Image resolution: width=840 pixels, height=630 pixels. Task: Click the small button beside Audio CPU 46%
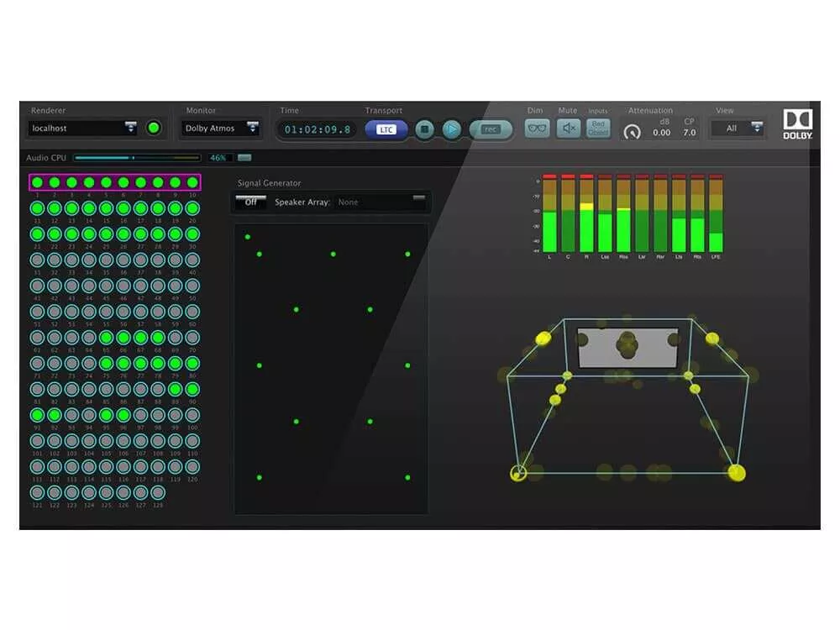[244, 158]
